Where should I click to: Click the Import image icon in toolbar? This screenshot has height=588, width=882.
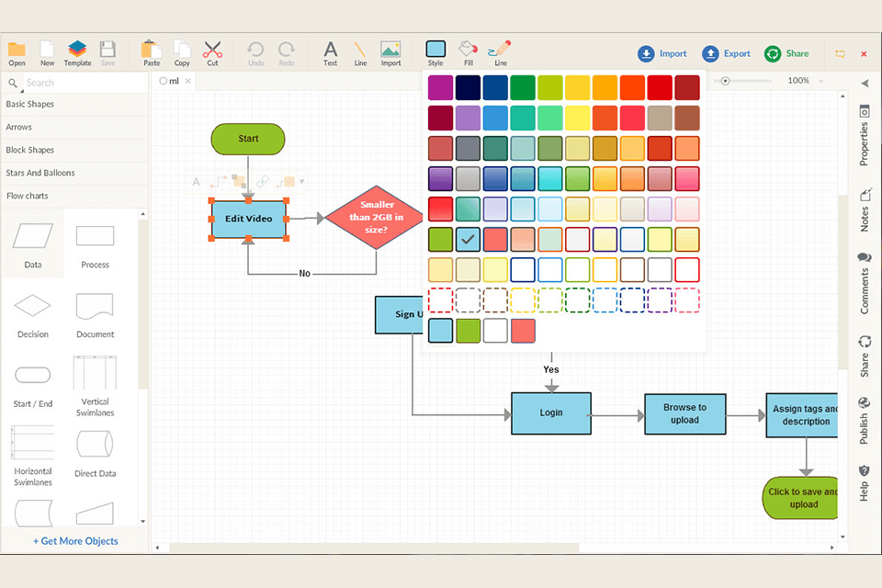390,52
